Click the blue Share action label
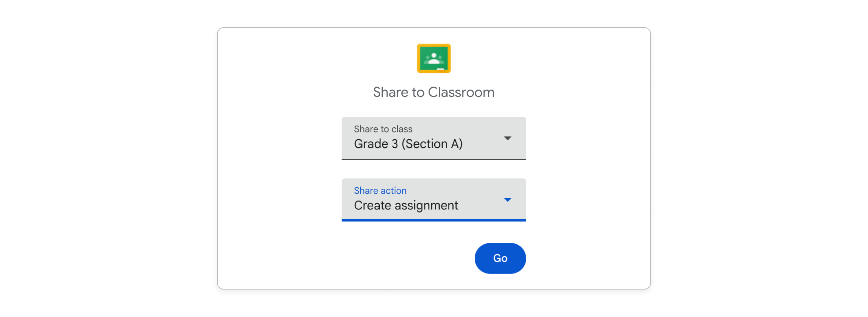 [380, 190]
